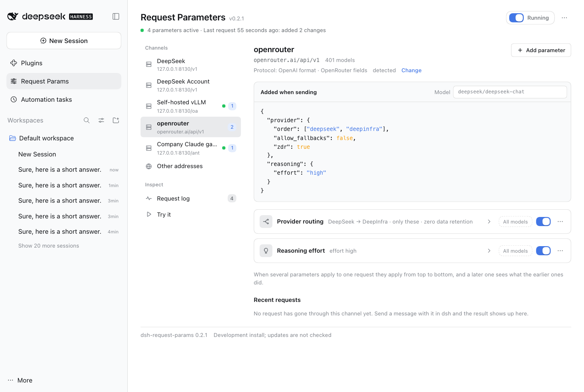The height and width of the screenshot is (392, 584).
Task: Click Add parameter button
Action: click(x=541, y=50)
